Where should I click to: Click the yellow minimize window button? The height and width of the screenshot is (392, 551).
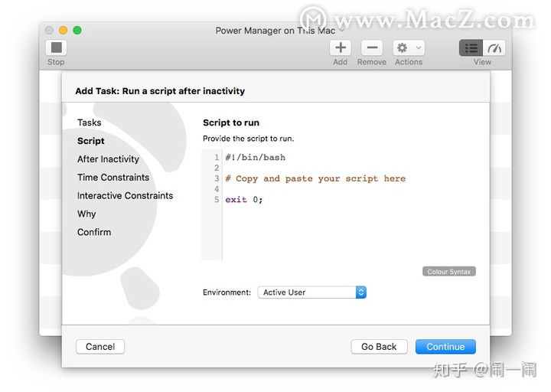tap(64, 30)
